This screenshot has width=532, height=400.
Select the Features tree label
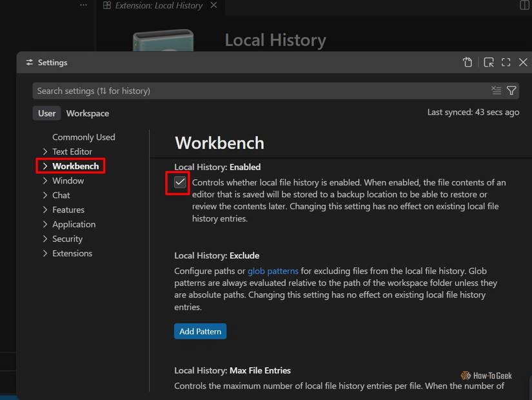68,210
